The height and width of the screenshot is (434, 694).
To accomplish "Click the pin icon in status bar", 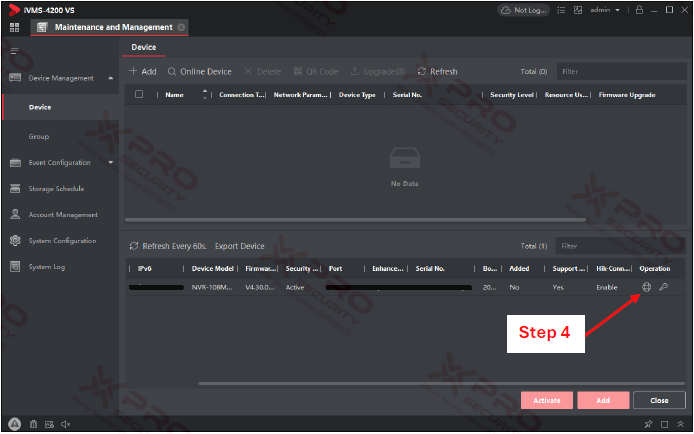I will point(648,424).
